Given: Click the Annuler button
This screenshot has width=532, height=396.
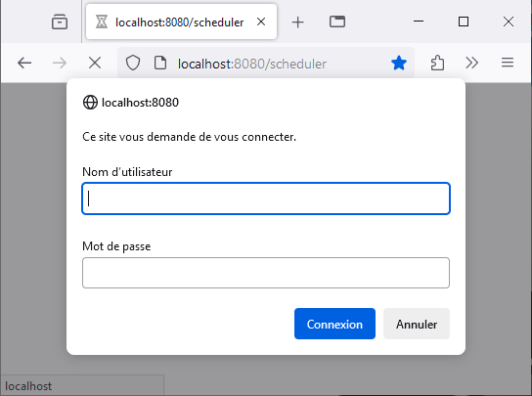Looking at the screenshot, I should tap(417, 324).
